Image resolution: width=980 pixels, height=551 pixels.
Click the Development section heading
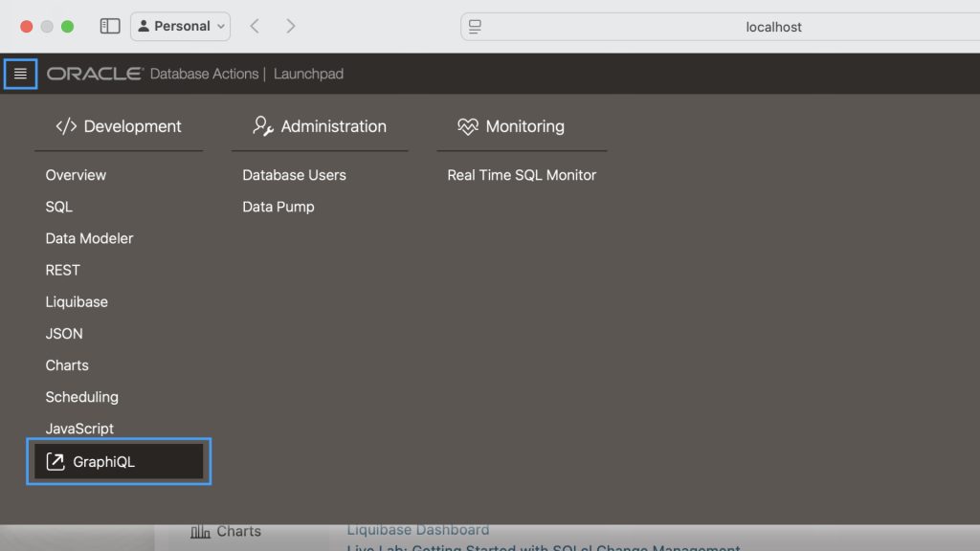click(132, 126)
